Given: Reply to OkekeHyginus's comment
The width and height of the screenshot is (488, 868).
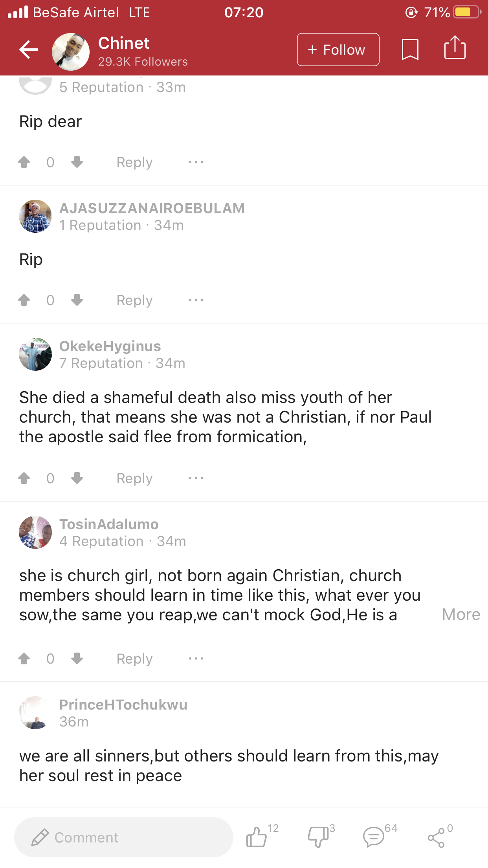Looking at the screenshot, I should (x=134, y=478).
